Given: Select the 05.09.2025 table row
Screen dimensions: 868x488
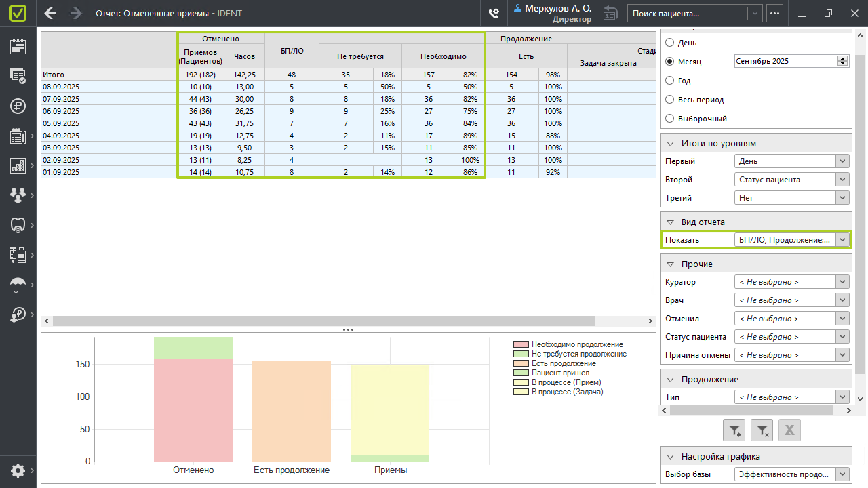Looking at the screenshot, I should pos(108,123).
